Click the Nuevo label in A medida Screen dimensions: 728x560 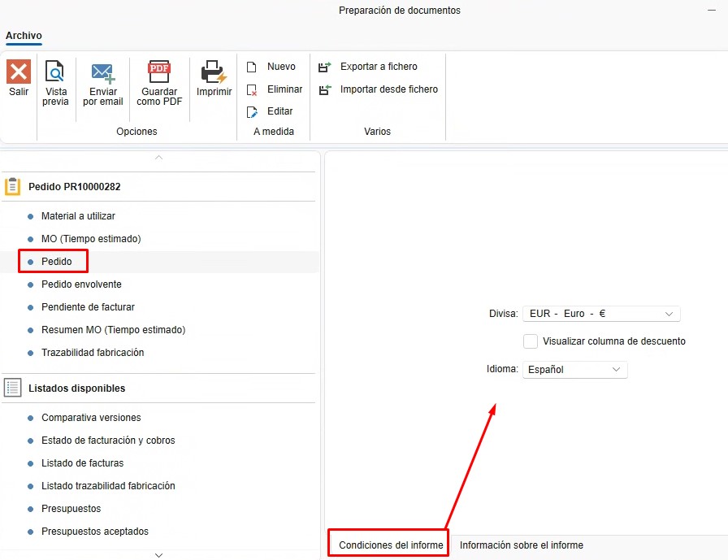[281, 67]
